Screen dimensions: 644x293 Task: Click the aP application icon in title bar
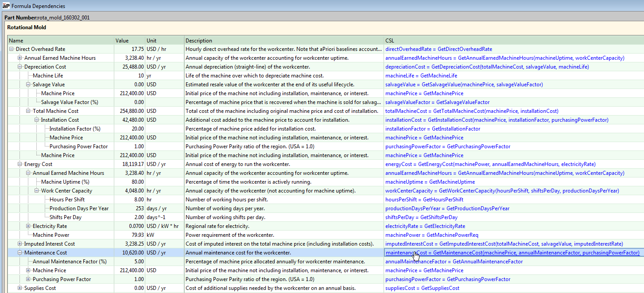click(5, 6)
